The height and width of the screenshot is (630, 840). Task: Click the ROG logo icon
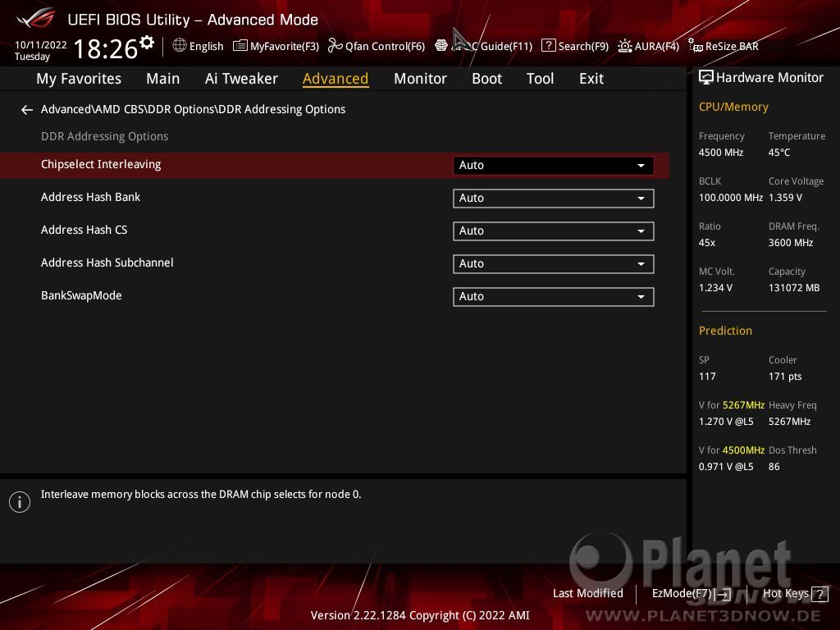pos(35,18)
